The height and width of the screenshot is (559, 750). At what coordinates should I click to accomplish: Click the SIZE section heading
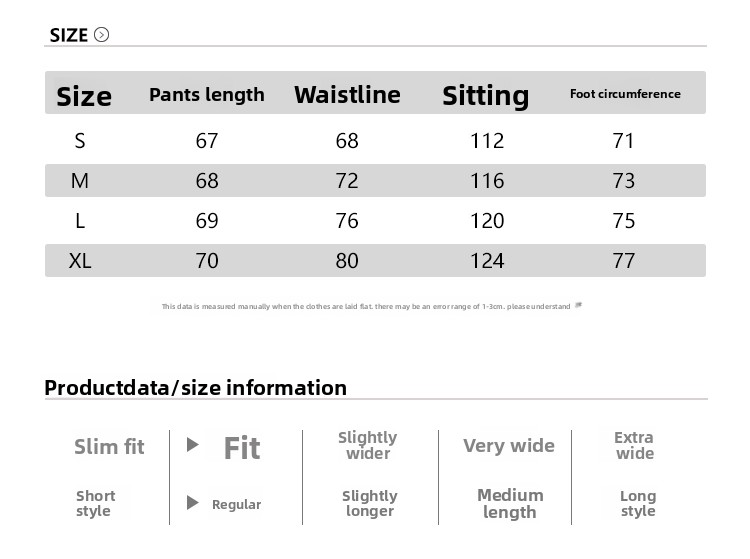tap(69, 35)
